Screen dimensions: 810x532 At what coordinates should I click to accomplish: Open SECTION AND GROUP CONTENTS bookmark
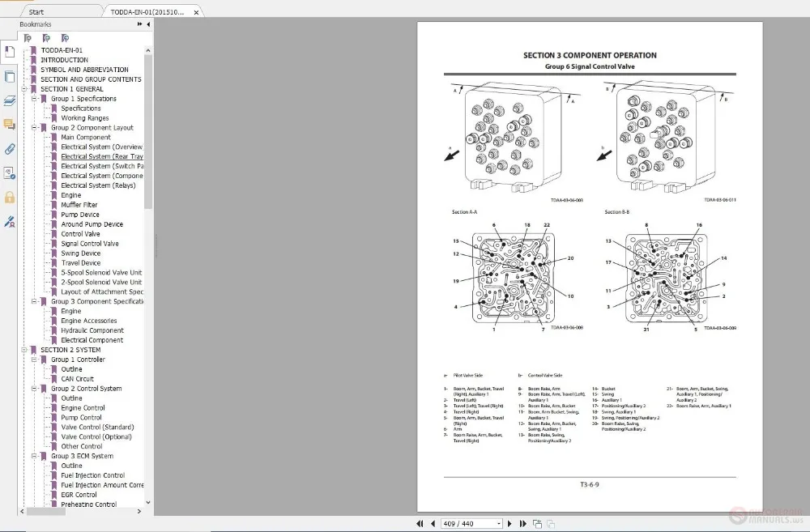tap(91, 79)
